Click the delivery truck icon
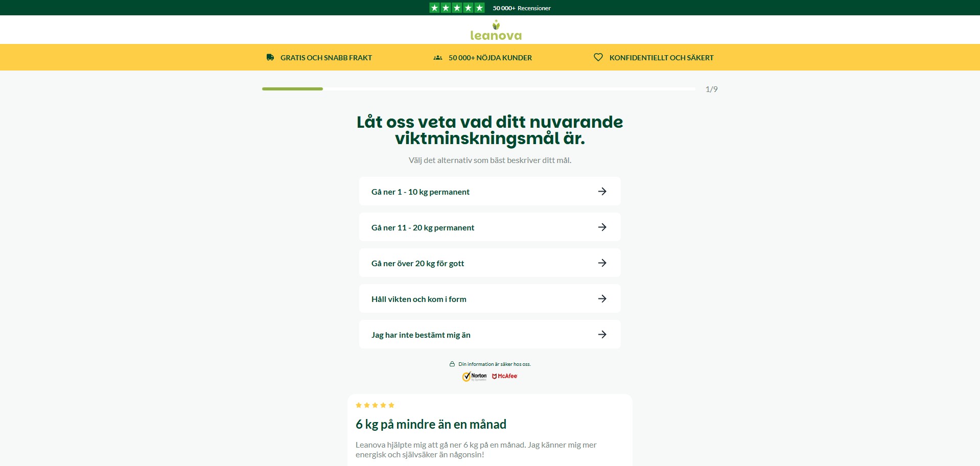The width and height of the screenshot is (980, 466). coord(270,57)
